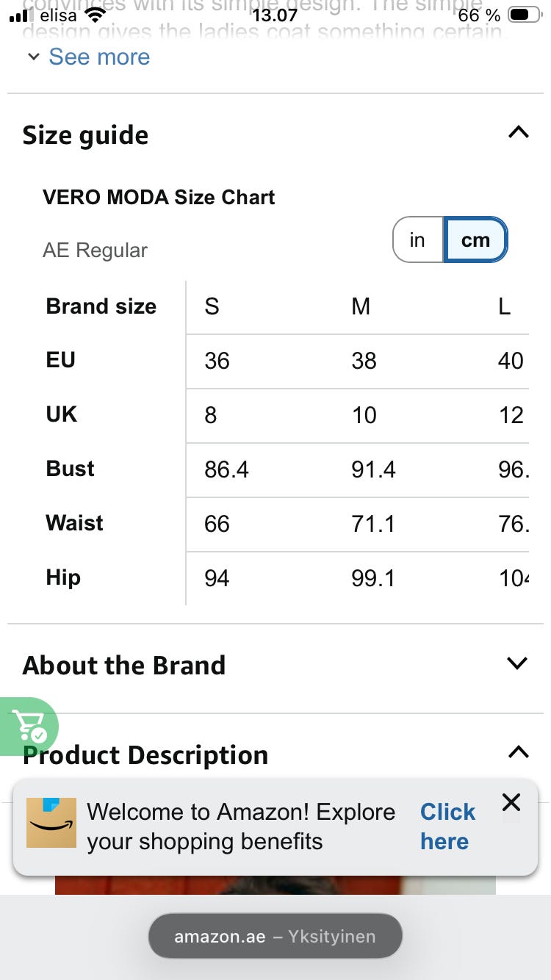Tap the Amazon box logo icon

point(51,823)
